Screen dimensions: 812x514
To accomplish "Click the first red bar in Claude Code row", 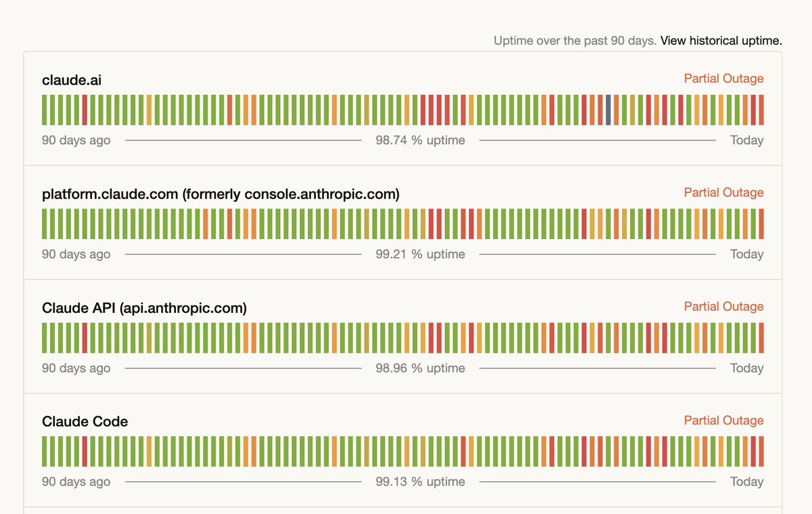I will [x=85, y=451].
